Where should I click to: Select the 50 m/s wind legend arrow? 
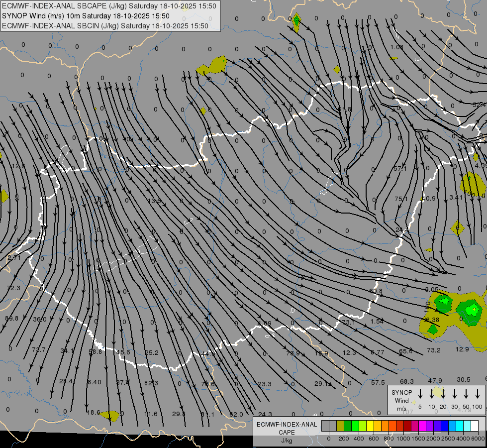(466, 394)
